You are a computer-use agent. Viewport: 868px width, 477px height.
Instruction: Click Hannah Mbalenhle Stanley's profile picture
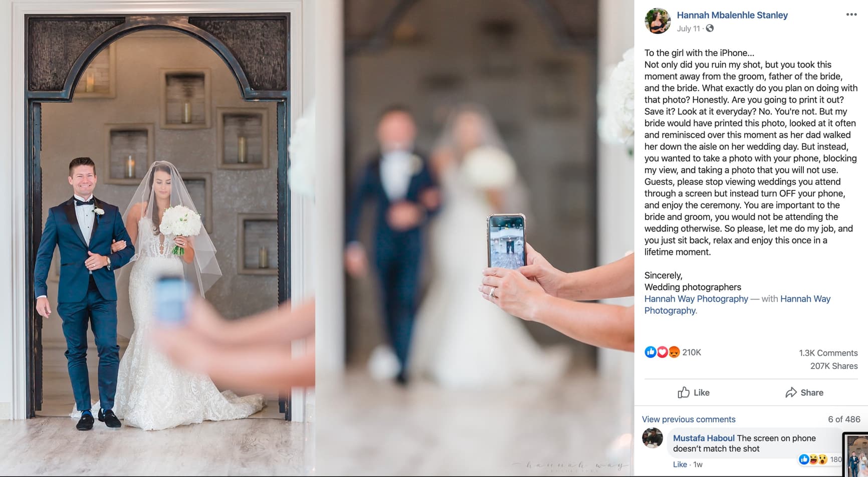click(657, 21)
